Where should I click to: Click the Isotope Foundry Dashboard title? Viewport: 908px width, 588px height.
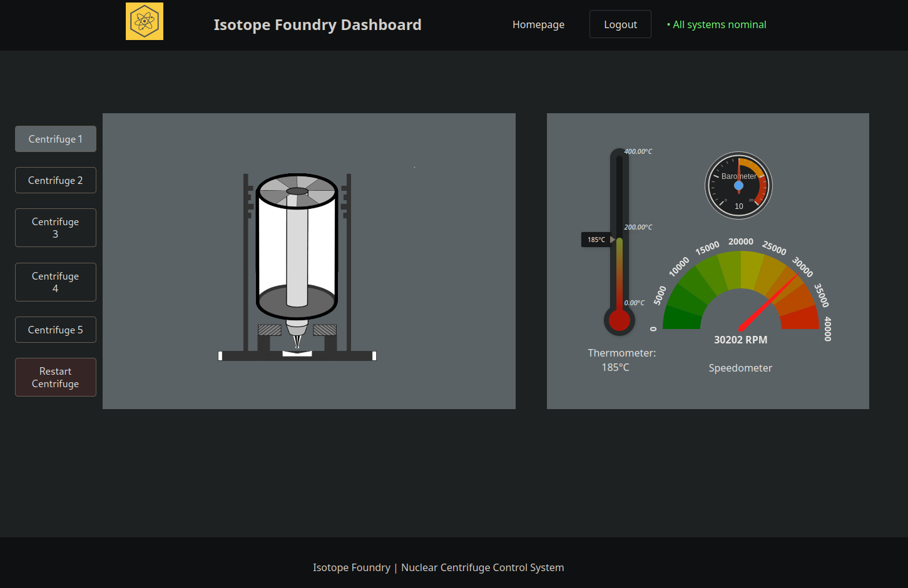tap(317, 25)
